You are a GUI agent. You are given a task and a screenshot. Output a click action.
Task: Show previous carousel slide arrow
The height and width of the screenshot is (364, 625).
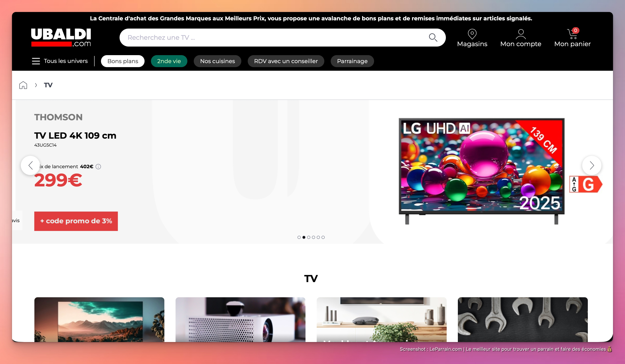point(30,165)
